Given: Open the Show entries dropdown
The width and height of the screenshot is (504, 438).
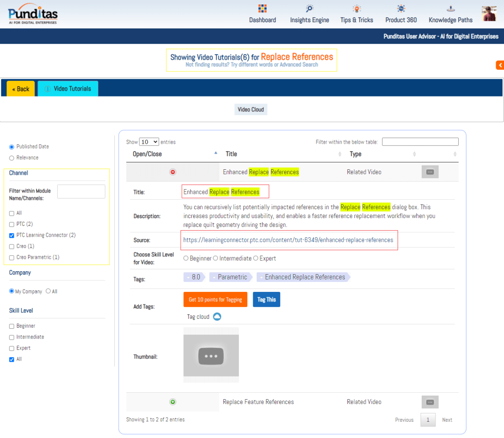Looking at the screenshot, I should [x=149, y=142].
